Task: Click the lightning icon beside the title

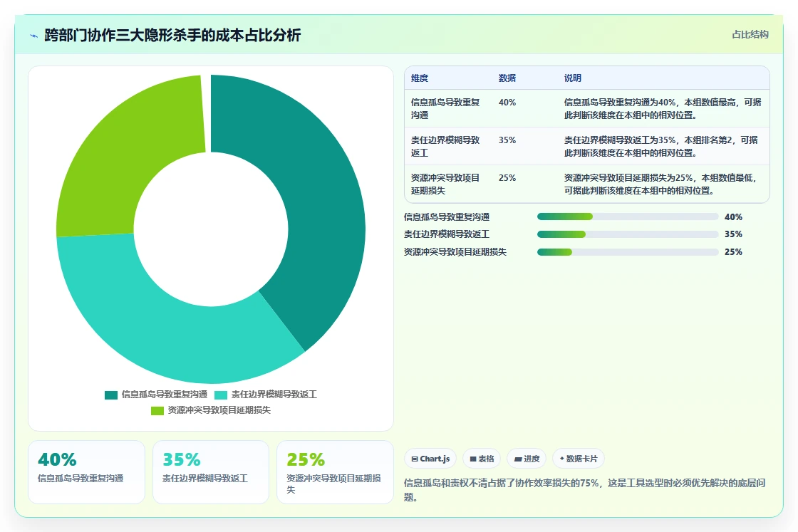Action: pos(34,36)
